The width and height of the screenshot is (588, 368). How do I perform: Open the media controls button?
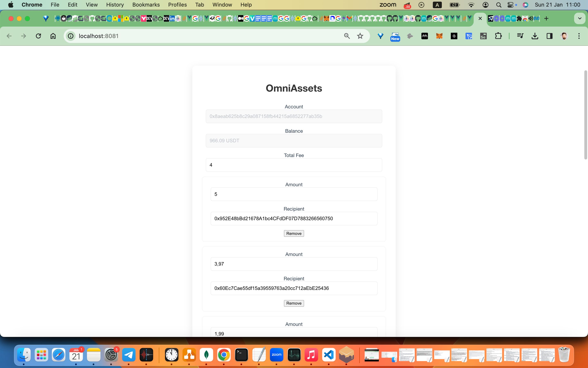[x=520, y=36]
